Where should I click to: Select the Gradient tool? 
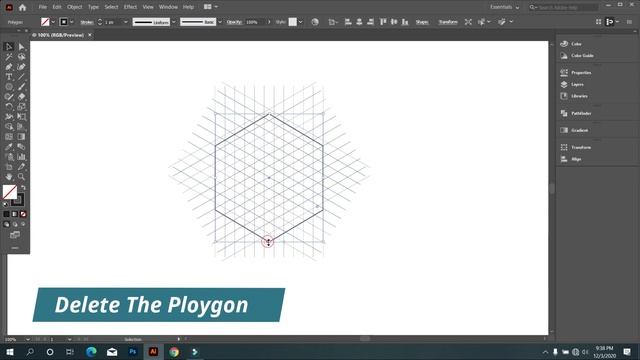[21, 137]
